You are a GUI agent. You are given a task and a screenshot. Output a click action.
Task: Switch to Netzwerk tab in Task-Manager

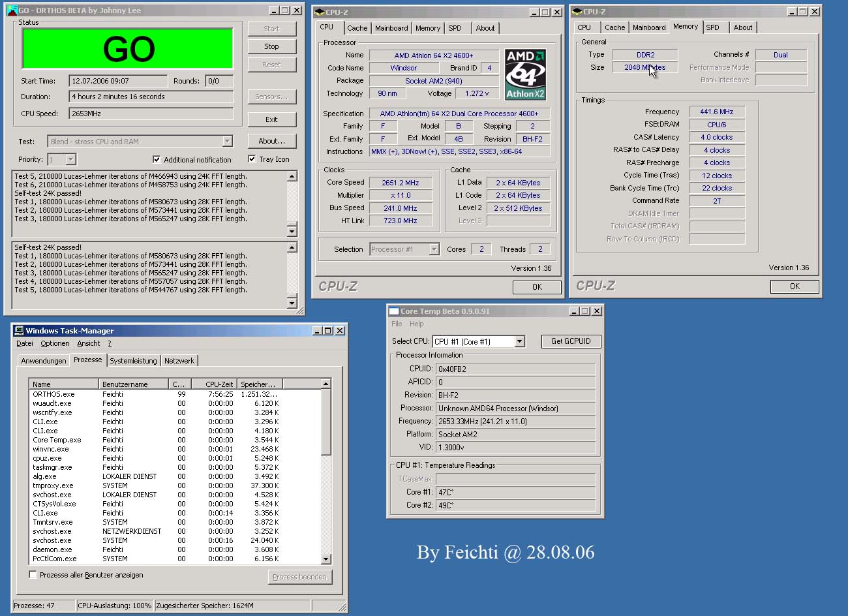click(179, 361)
